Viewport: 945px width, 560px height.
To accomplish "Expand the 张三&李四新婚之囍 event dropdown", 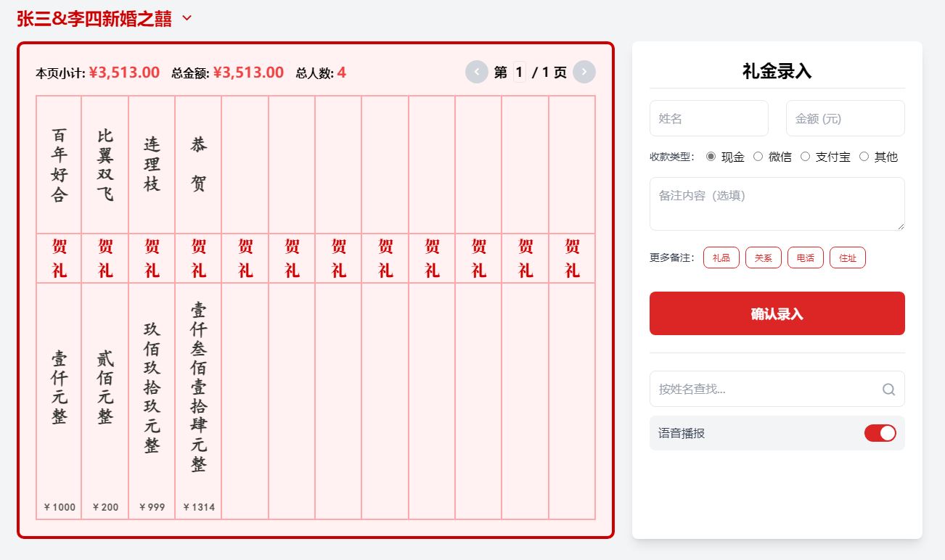I will coord(187,18).
